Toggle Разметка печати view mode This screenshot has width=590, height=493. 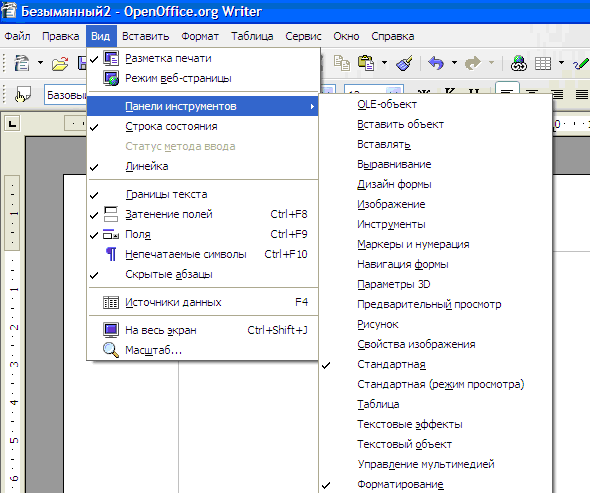coord(203,58)
